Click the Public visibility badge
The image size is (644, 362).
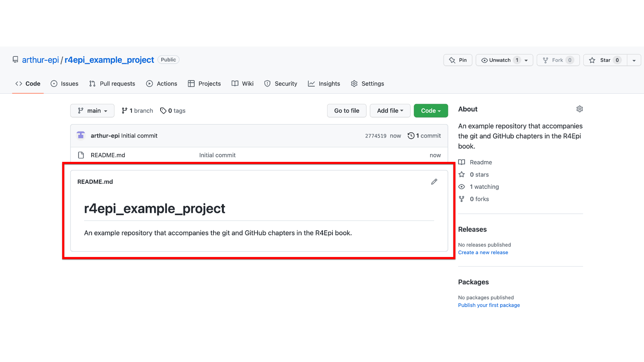point(168,60)
